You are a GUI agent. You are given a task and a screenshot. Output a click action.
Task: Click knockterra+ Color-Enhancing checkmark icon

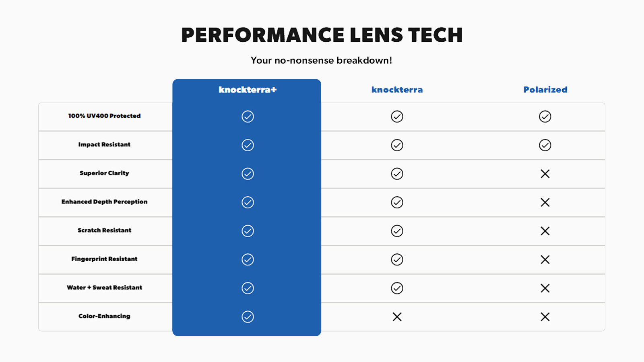pos(248,317)
